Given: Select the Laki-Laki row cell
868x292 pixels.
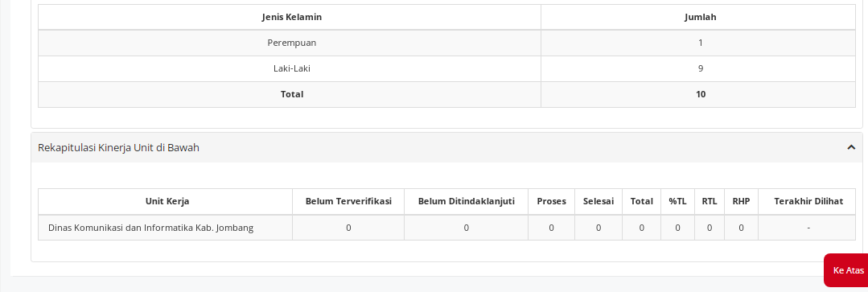Looking at the screenshot, I should tap(292, 68).
